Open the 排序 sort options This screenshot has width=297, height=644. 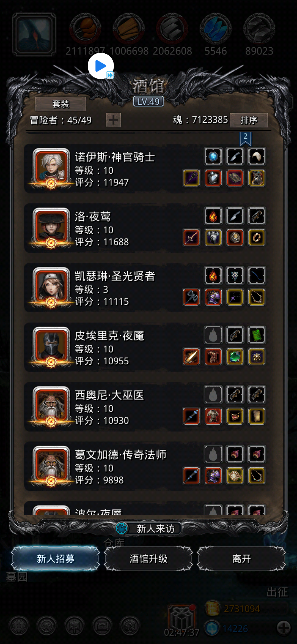tap(249, 120)
